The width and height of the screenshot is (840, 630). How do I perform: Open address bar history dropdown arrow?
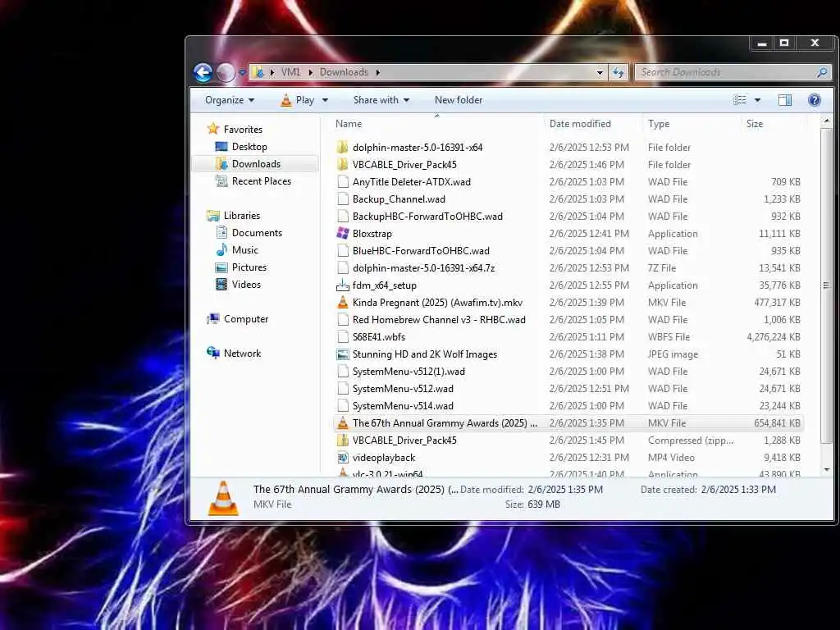coord(600,72)
